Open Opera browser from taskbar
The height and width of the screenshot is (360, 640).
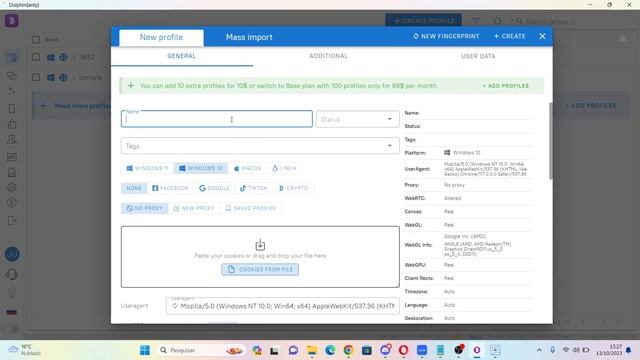point(403,350)
